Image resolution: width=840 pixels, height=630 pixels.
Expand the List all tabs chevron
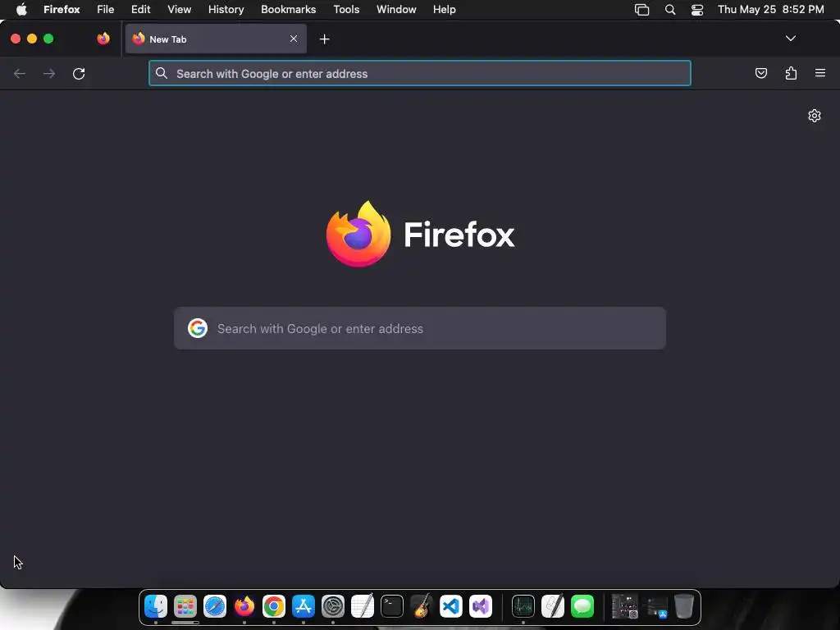click(x=790, y=39)
